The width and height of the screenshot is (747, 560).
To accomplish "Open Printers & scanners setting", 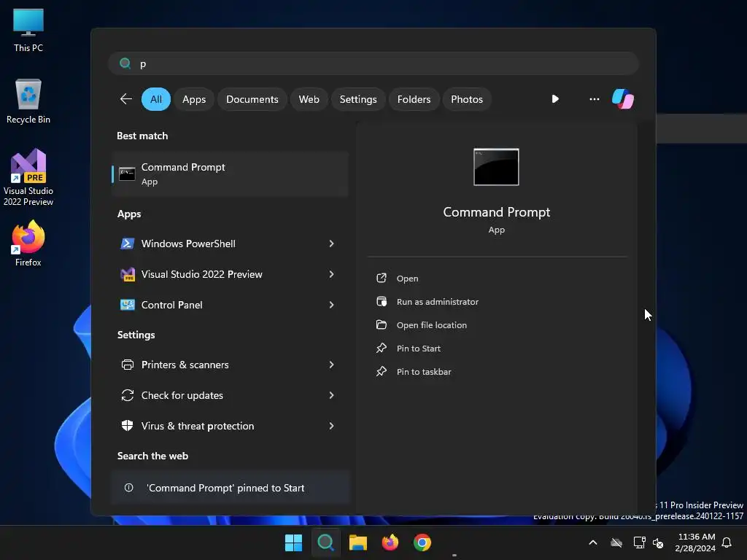I will point(230,365).
